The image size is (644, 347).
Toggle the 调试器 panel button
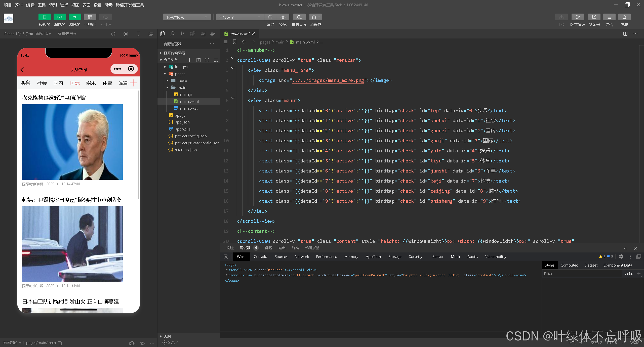click(x=75, y=17)
